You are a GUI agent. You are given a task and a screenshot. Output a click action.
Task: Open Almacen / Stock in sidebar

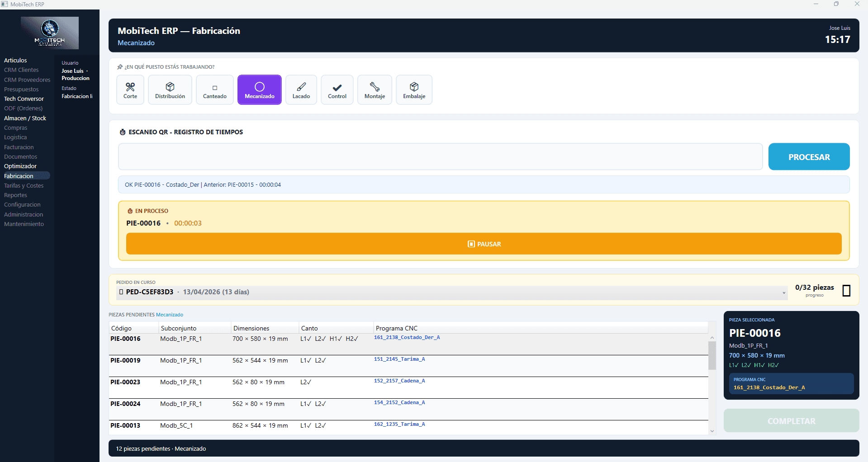tap(25, 118)
